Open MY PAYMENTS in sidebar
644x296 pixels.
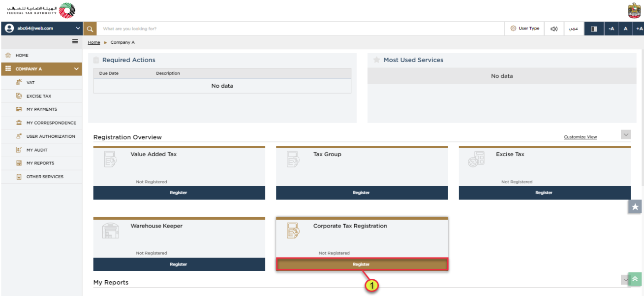(41, 109)
